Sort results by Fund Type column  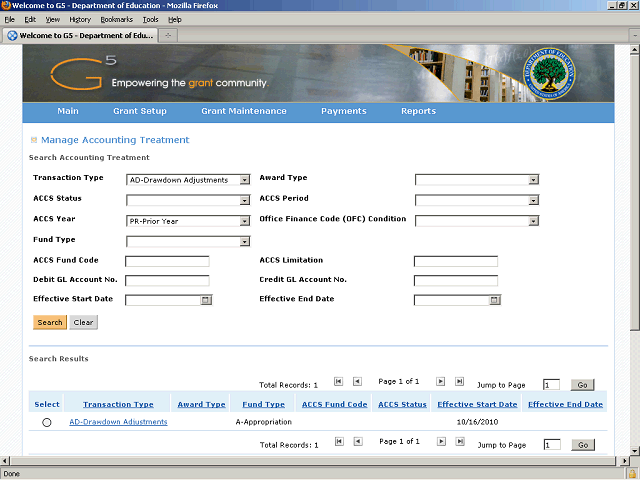264,404
